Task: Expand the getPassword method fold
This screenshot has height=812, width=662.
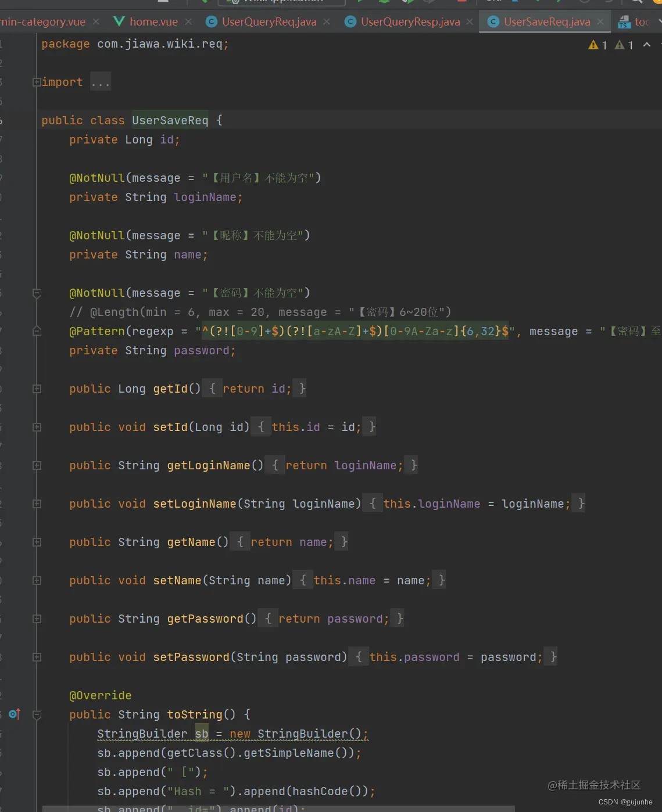Action: point(37,619)
